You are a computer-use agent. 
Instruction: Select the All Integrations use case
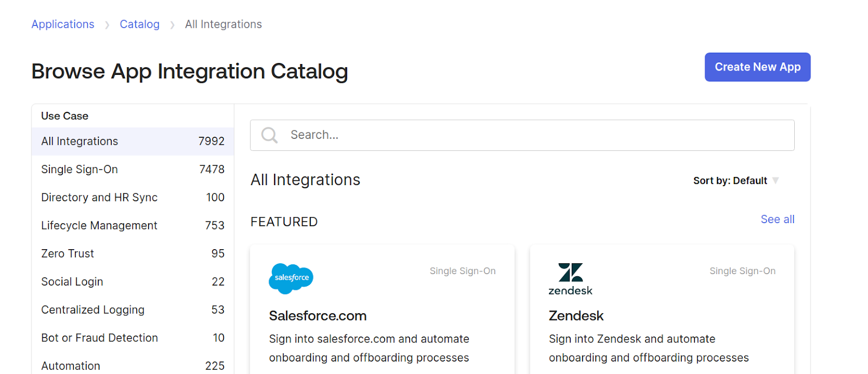tap(79, 142)
